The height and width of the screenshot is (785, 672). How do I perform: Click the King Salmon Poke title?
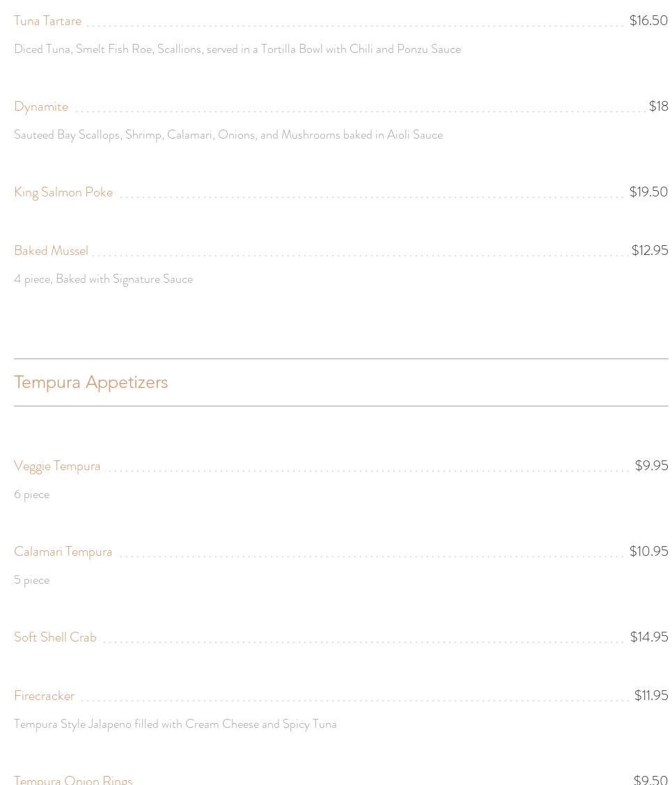(x=63, y=192)
